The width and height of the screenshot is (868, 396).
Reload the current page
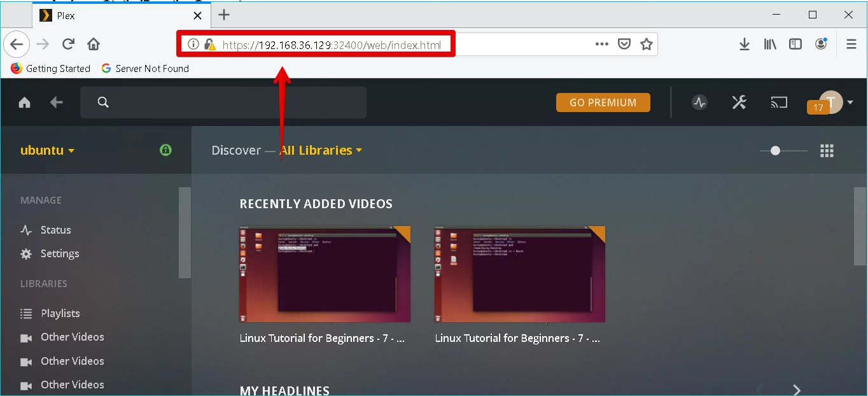(68, 44)
